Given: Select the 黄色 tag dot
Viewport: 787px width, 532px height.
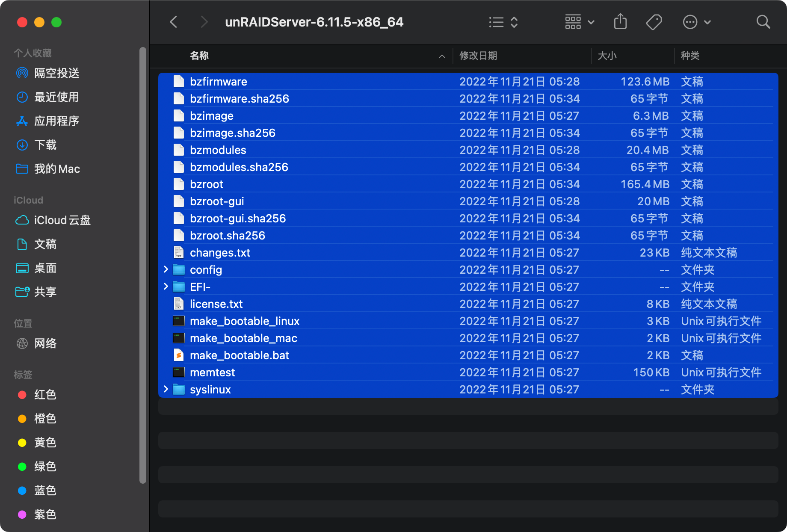Looking at the screenshot, I should pos(22,443).
